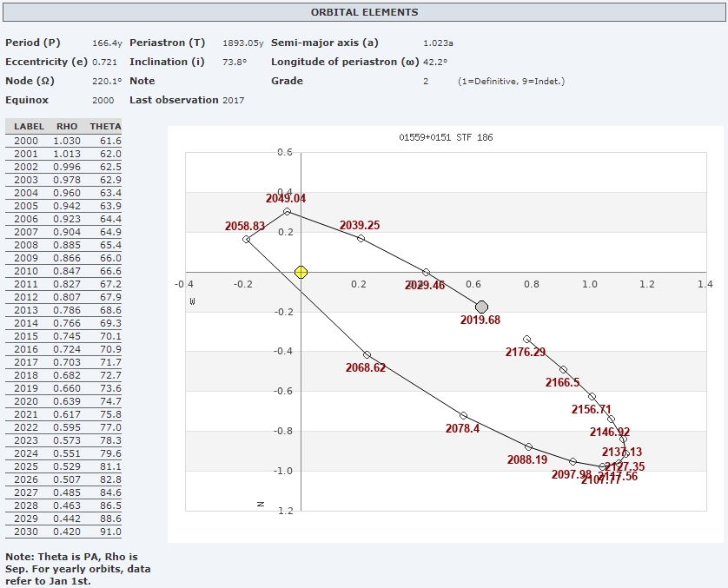
Task: Select the orbit point labeled 2049.04
Action: click(x=287, y=211)
